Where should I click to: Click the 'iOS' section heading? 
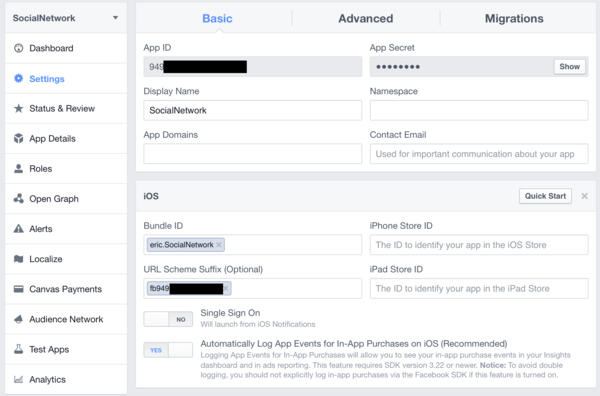(151, 196)
